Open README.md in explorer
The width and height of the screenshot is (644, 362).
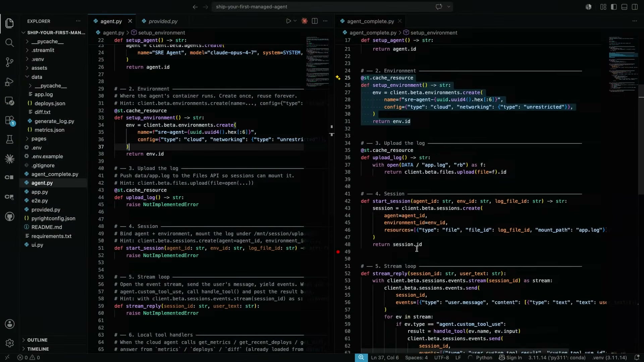47,227
